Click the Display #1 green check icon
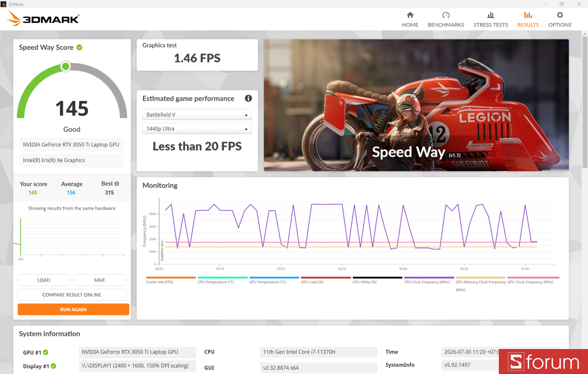 [53, 366]
